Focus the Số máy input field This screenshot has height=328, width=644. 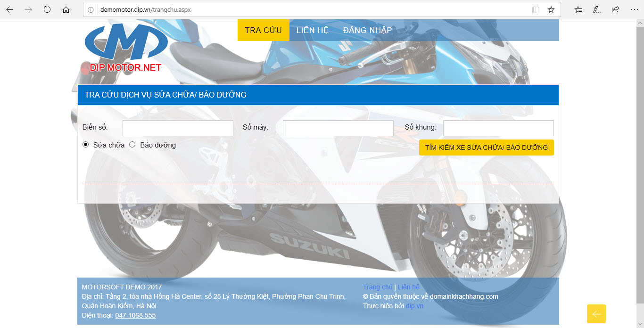pyautogui.click(x=338, y=128)
